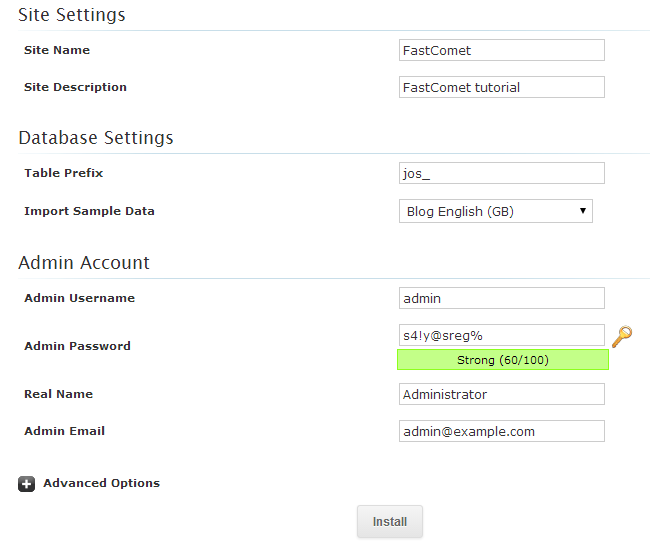
Task: Click the Admin Account section heading
Action: coord(84,263)
